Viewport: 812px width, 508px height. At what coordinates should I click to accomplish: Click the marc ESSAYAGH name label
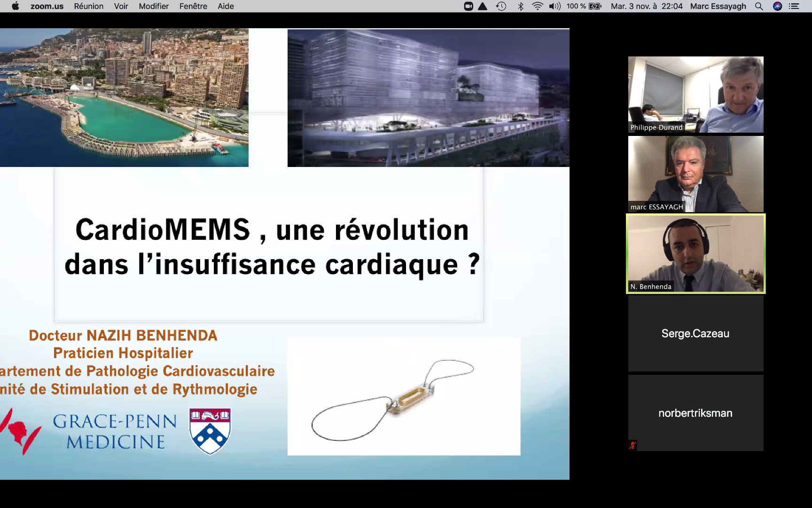(x=656, y=207)
